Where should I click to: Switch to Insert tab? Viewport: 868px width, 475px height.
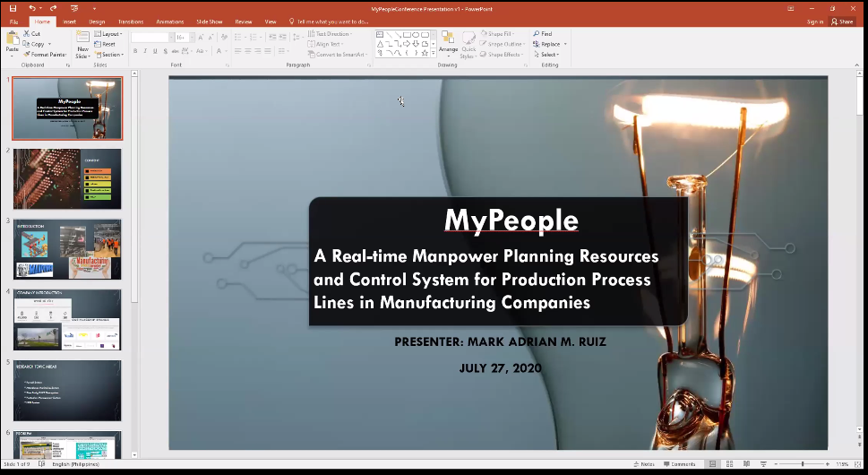coord(69,22)
